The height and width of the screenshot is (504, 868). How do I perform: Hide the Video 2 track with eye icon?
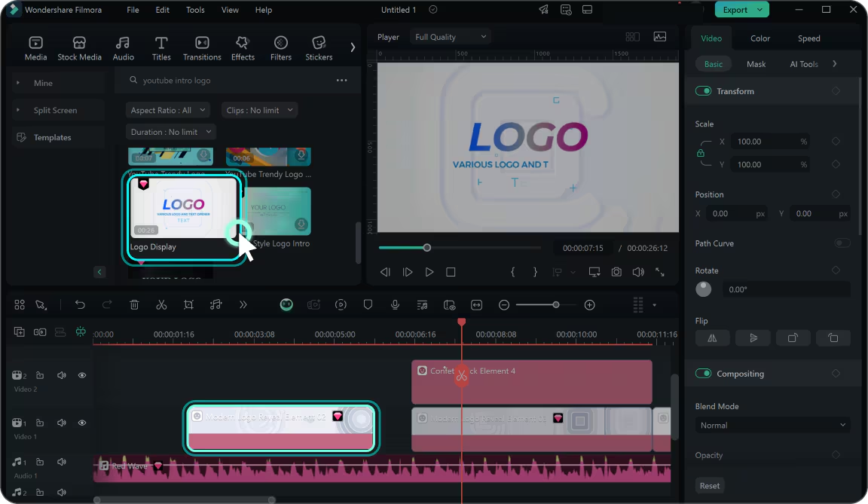point(82,375)
